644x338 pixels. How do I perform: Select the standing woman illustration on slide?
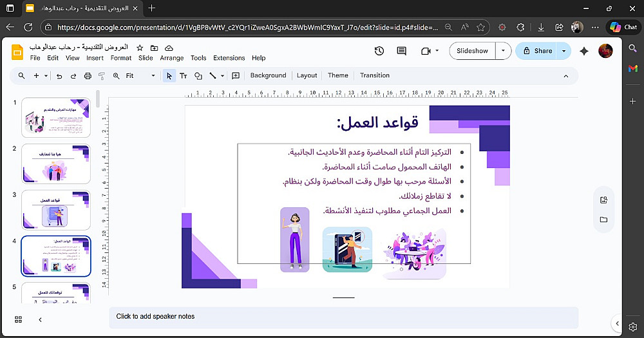[294, 240]
